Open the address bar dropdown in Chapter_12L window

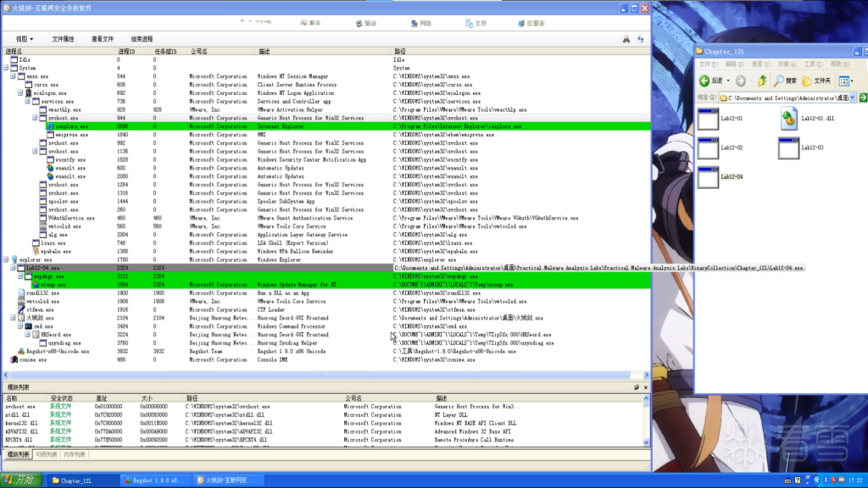[853, 98]
